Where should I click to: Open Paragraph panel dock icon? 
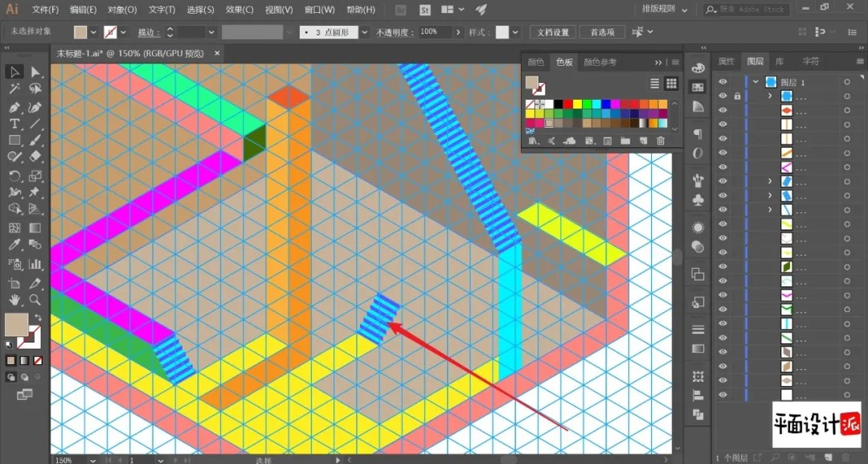click(x=698, y=133)
